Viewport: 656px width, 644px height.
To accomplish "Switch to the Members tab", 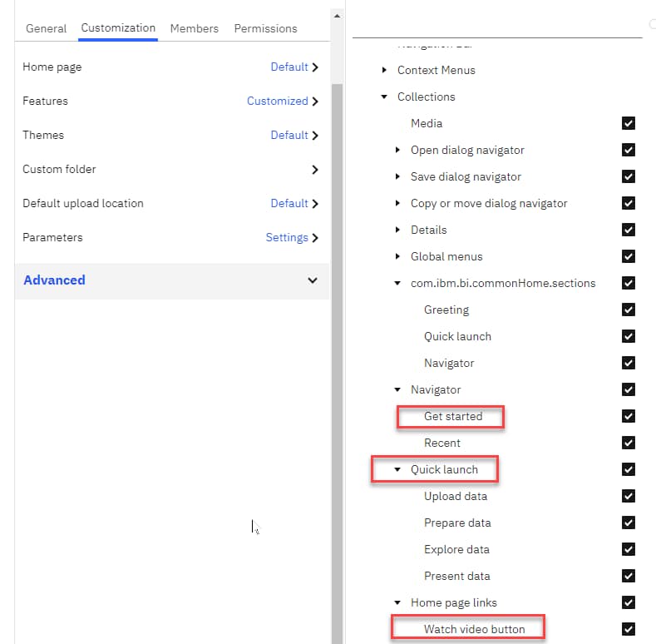I will [x=195, y=28].
